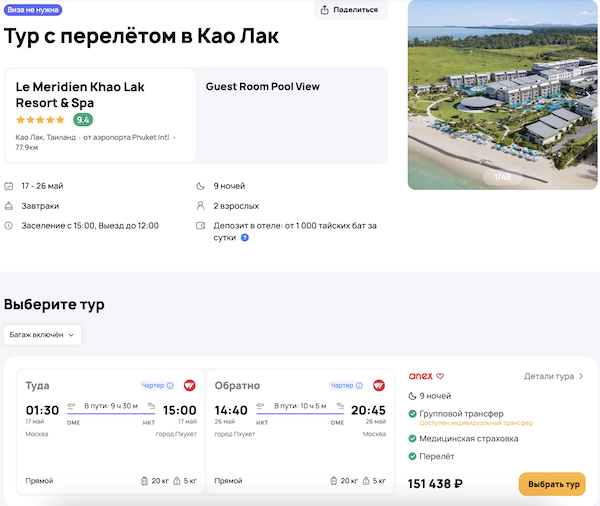
Task: Open the Багаж включён baggage dropdown
Action: pyautogui.click(x=42, y=335)
